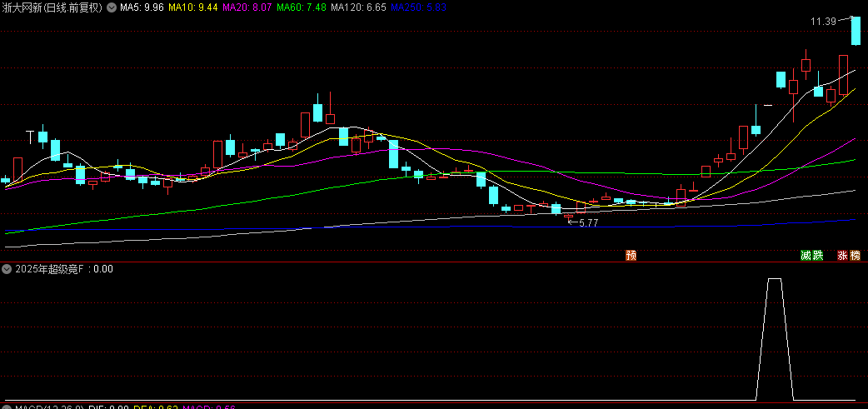The height and width of the screenshot is (409, 868).
Task: Click the blue MA250: 5.83 label
Action: [x=418, y=7]
